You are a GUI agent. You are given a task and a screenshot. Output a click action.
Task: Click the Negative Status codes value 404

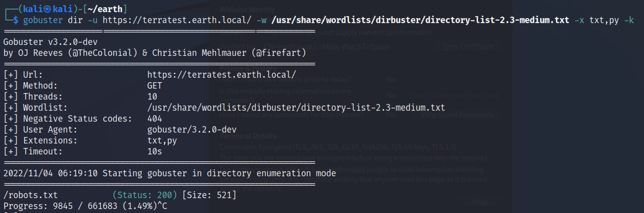point(155,118)
